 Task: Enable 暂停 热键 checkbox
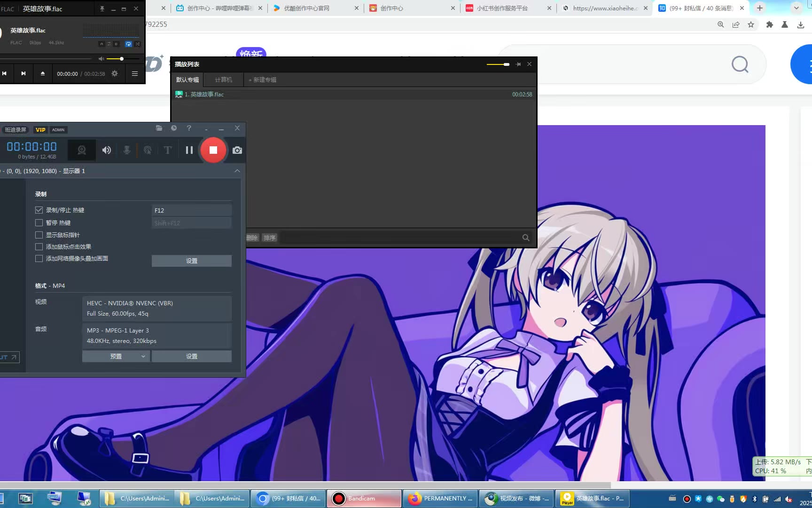click(39, 222)
